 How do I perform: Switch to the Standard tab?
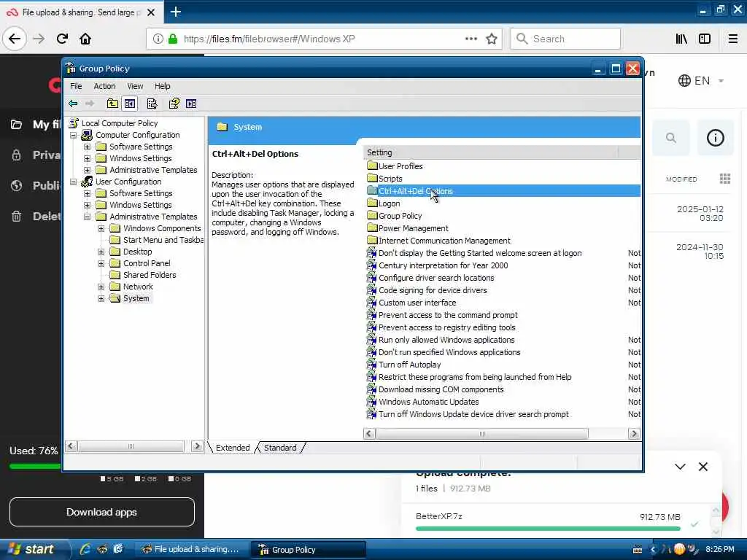point(280,448)
